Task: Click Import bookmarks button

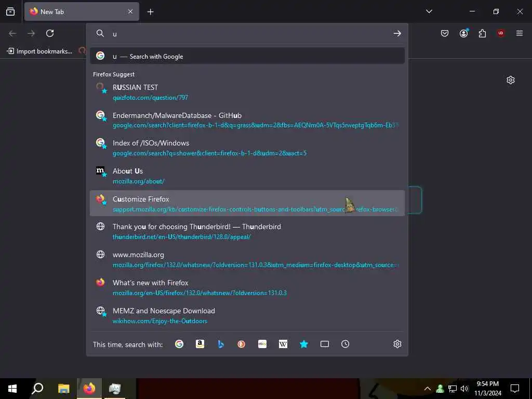Action: point(39,51)
